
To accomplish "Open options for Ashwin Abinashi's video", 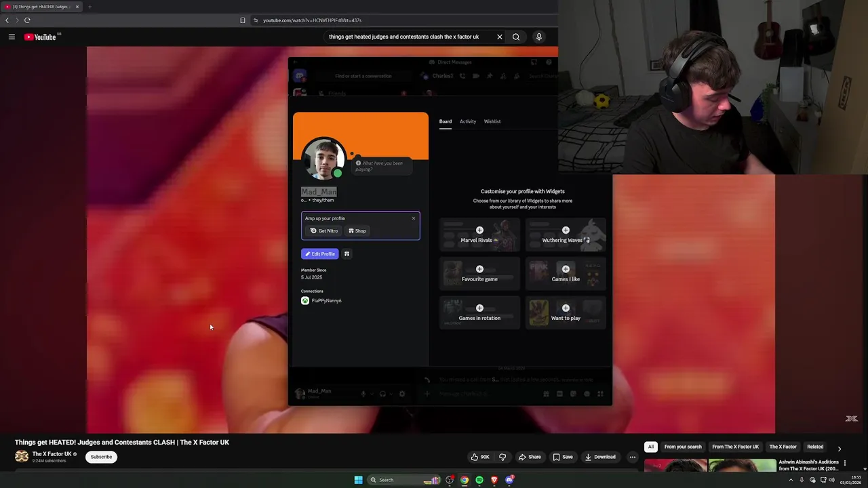I will tap(845, 463).
